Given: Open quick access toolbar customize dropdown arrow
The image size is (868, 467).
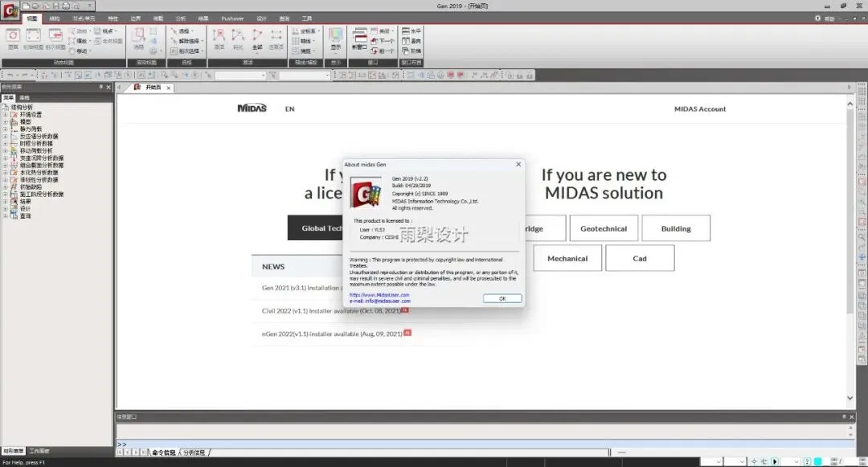Looking at the screenshot, I should click(x=90, y=6).
